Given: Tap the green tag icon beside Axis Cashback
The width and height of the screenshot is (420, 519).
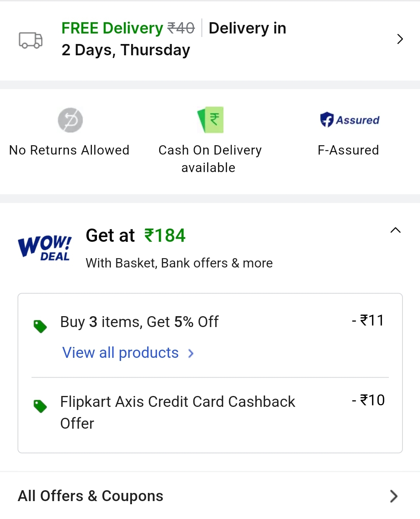Looking at the screenshot, I should click(40, 406).
